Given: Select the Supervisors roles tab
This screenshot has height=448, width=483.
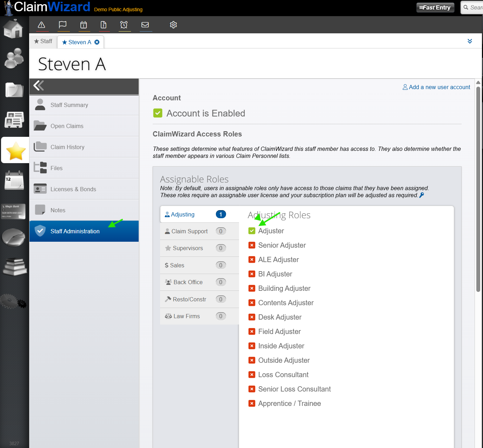Looking at the screenshot, I should (199, 248).
